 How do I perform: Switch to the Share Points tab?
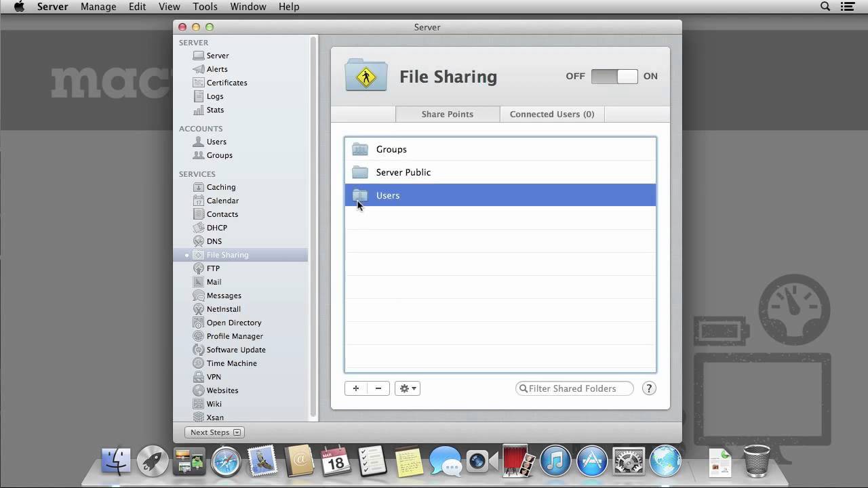pos(447,114)
